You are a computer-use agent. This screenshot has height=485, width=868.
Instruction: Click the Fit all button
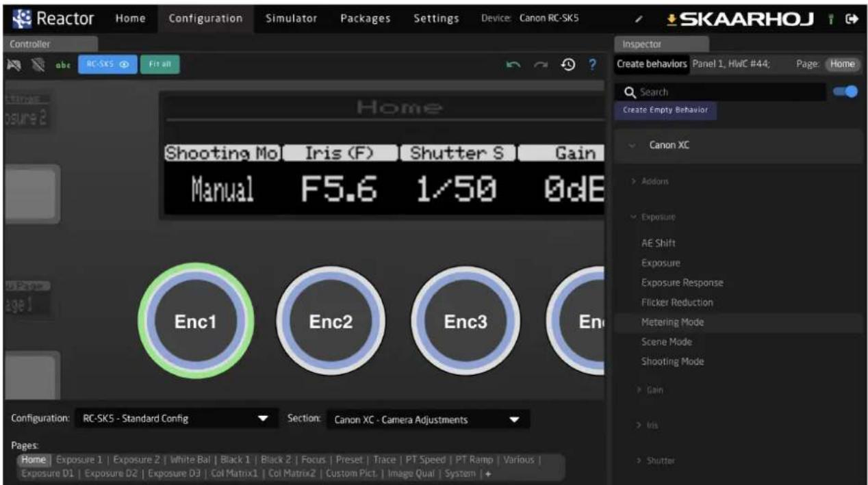160,64
